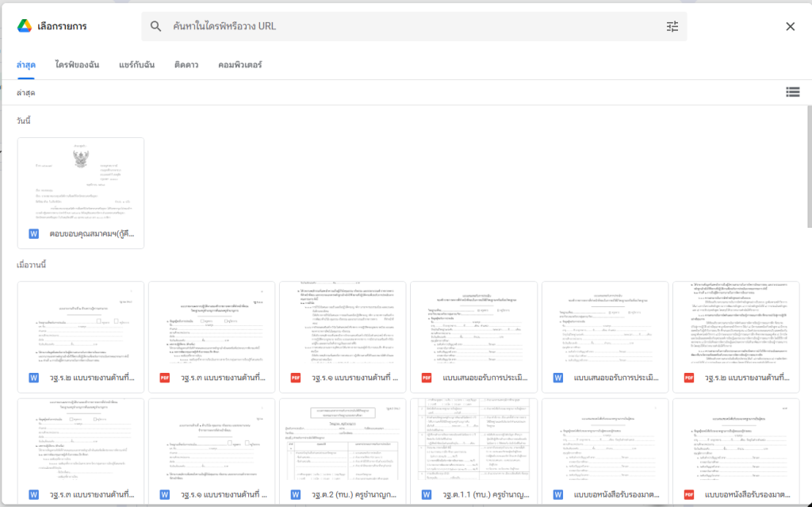This screenshot has height=507, width=812.
Task: Click file name วฐ.ต.2 (ทบ.) ครูชำนาญก...
Action: pyautogui.click(x=354, y=494)
